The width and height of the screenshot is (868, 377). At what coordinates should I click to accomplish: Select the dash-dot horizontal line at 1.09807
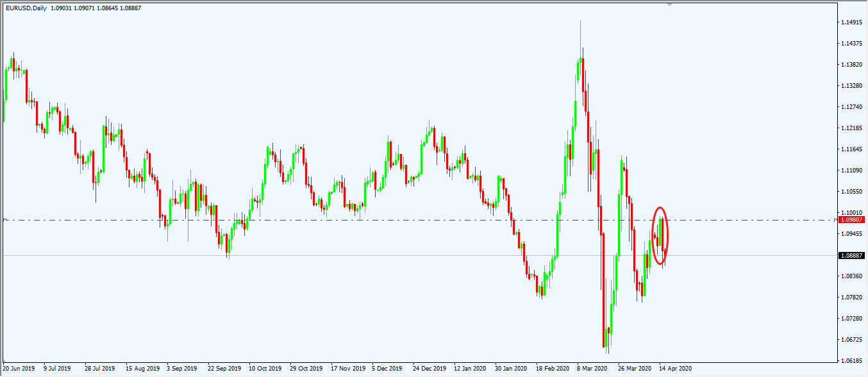point(419,220)
